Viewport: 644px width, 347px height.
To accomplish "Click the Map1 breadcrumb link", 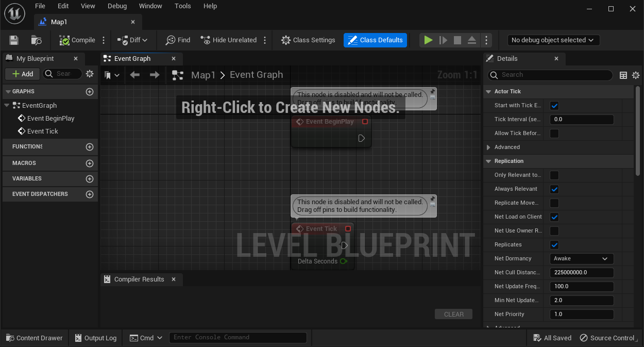I will (203, 75).
